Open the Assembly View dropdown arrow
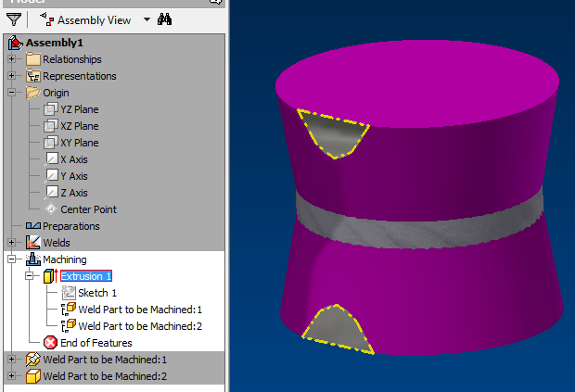 click(x=147, y=19)
